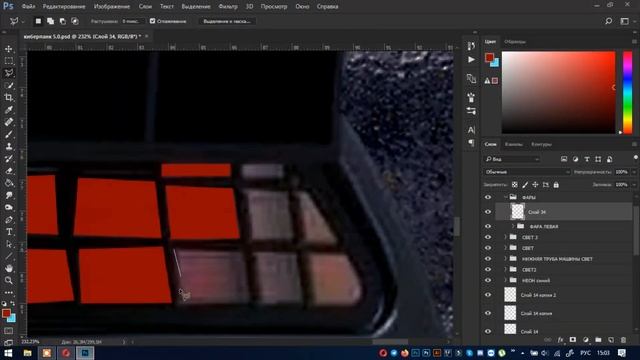The image size is (640, 360).
Task: Select the Слой 34 копия layer thumbnail
Action: point(510,313)
